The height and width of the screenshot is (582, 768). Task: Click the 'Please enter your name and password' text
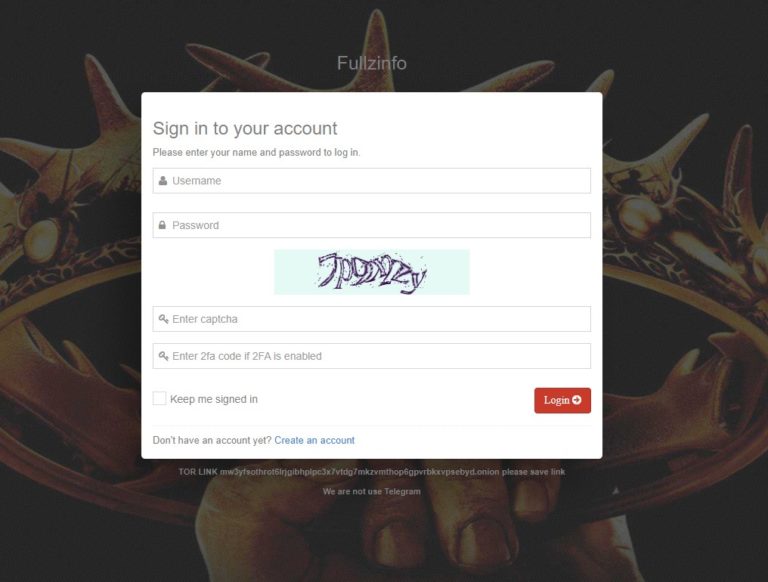(x=256, y=152)
